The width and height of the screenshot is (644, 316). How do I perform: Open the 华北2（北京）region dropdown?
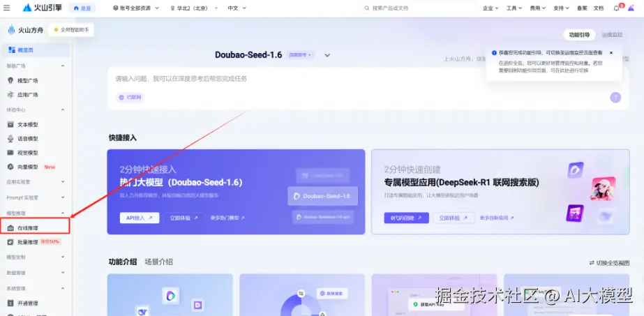click(x=193, y=8)
